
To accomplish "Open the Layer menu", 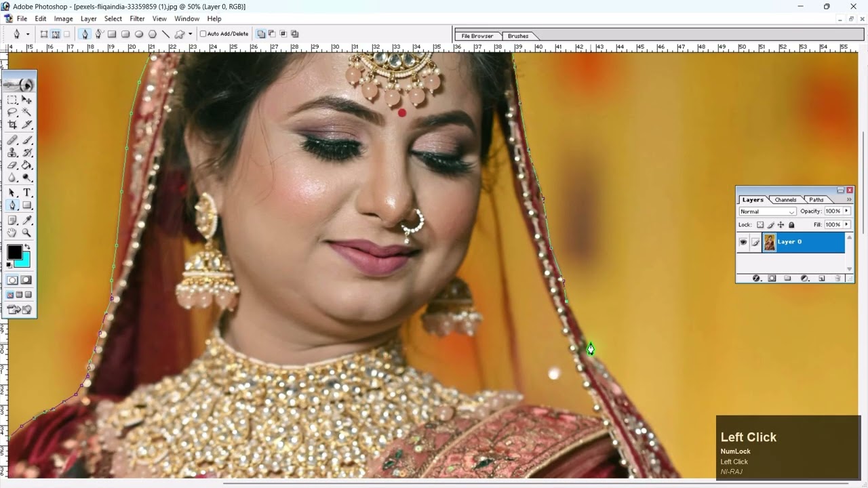I will 89,19.
